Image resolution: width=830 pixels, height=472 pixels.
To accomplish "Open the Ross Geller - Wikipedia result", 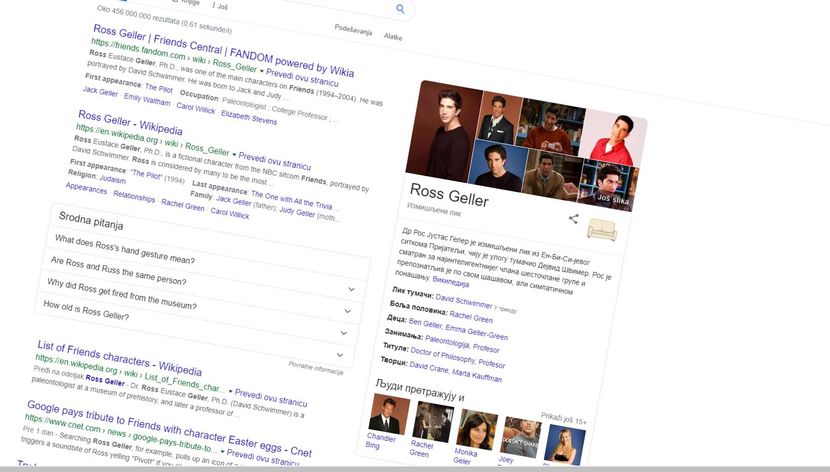I will (x=130, y=123).
